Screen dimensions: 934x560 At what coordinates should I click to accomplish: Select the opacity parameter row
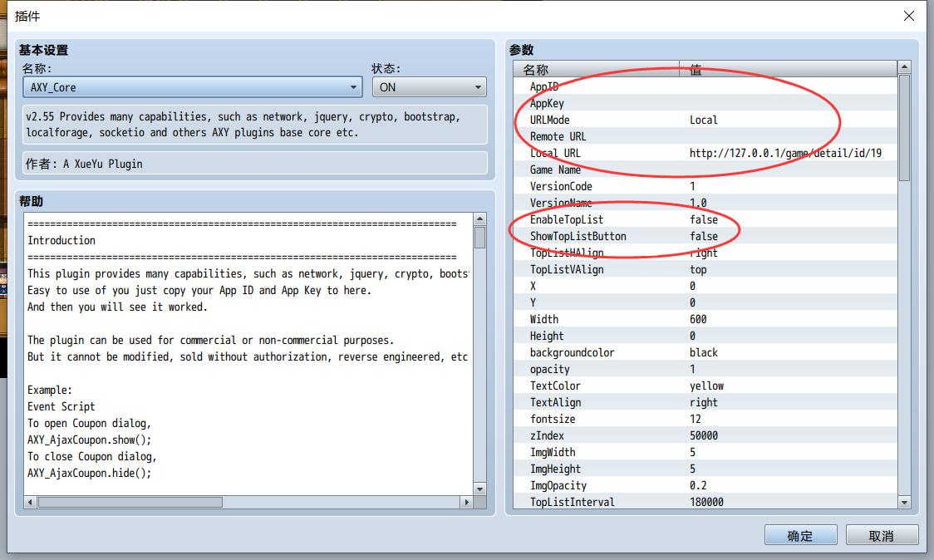pyautogui.click(x=705, y=370)
